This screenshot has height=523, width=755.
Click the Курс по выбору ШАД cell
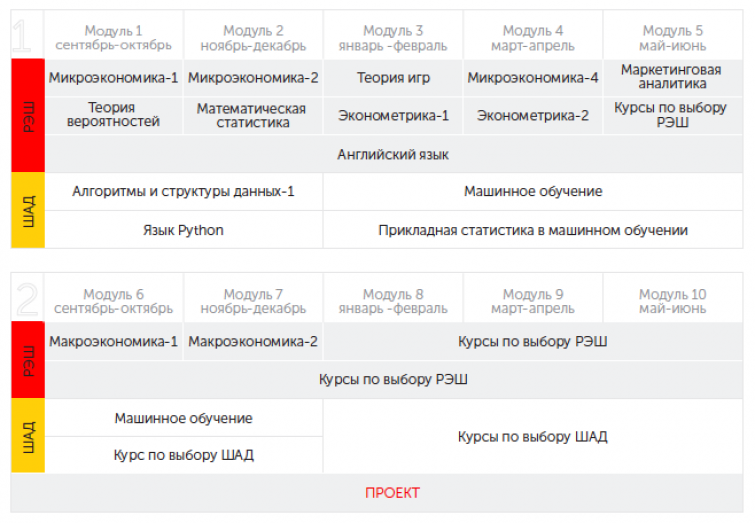click(183, 455)
